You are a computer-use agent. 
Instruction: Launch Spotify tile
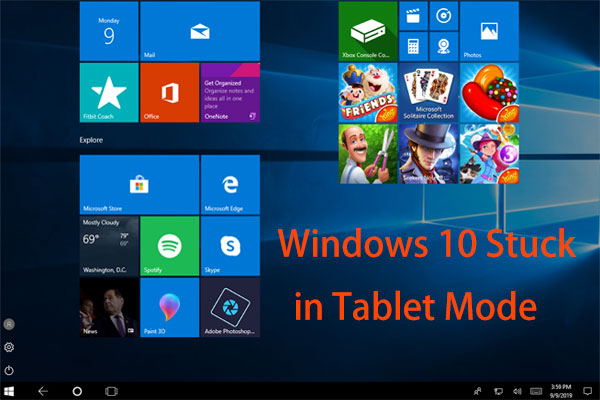coord(170,246)
